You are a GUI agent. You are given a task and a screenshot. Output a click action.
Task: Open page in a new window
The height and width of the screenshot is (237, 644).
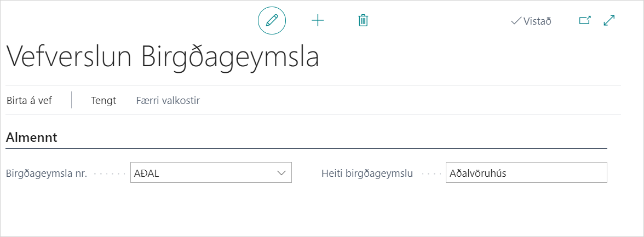(x=585, y=21)
